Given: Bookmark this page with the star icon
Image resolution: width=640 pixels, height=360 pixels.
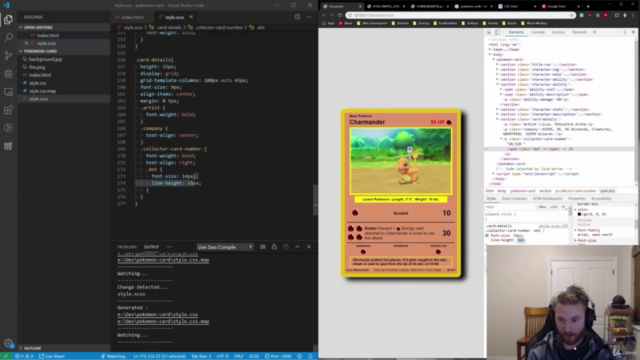Looking at the screenshot, I should click(x=571, y=15).
